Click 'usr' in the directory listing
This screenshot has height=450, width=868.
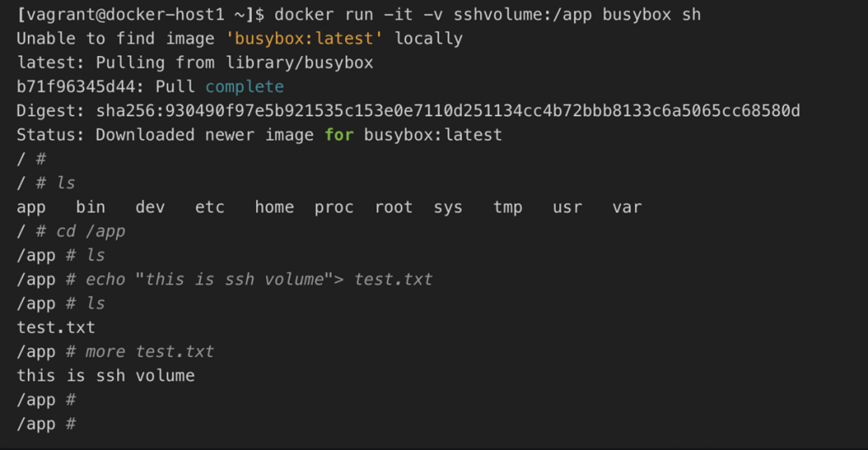(x=567, y=208)
